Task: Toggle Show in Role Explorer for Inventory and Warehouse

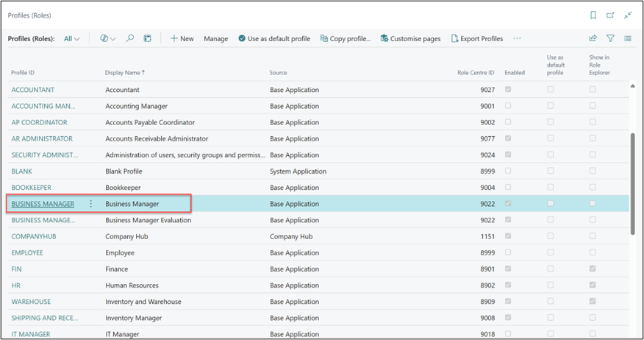Action: click(x=593, y=301)
